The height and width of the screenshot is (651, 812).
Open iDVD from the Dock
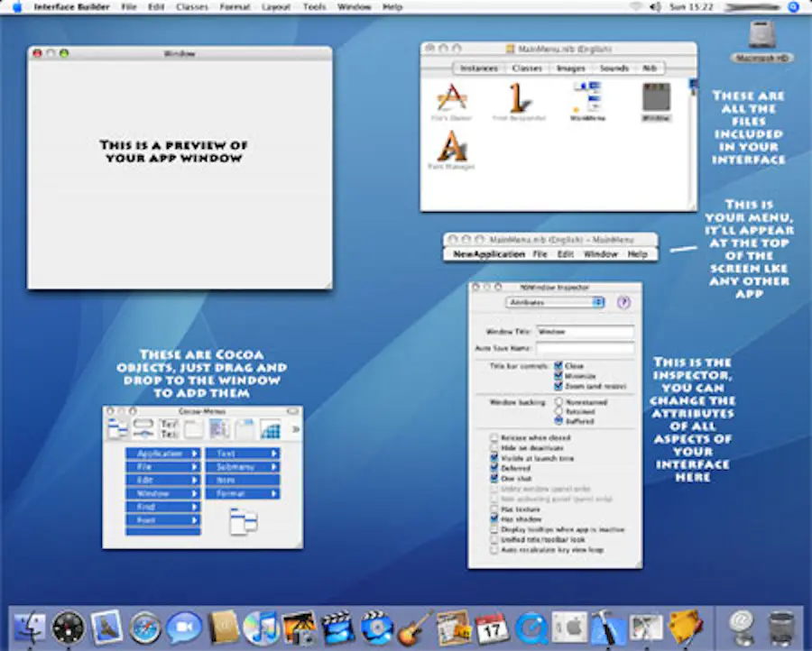[377, 628]
